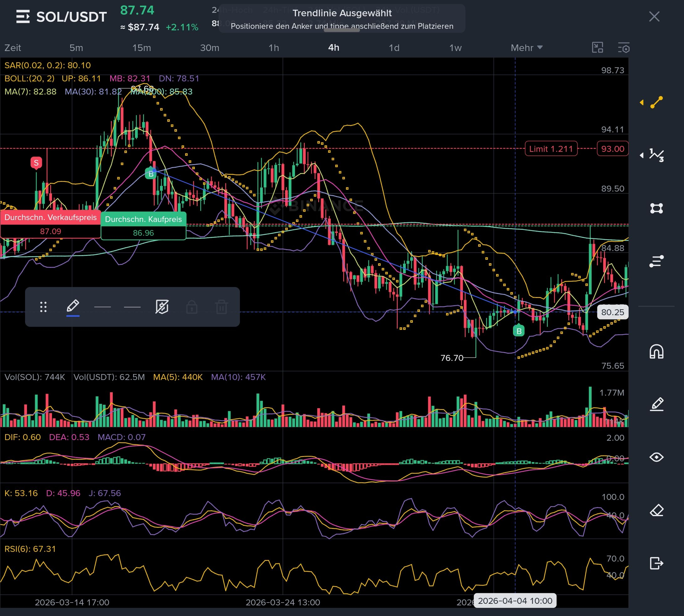The image size is (684, 616).
Task: Switch to the 1h timeframe
Action: click(x=274, y=48)
